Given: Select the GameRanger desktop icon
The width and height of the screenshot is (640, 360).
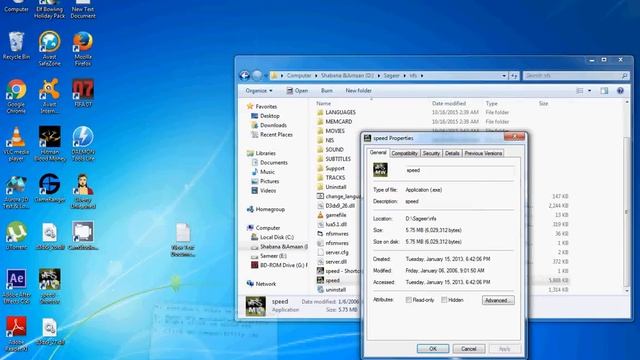Looking at the screenshot, I should point(50,189).
